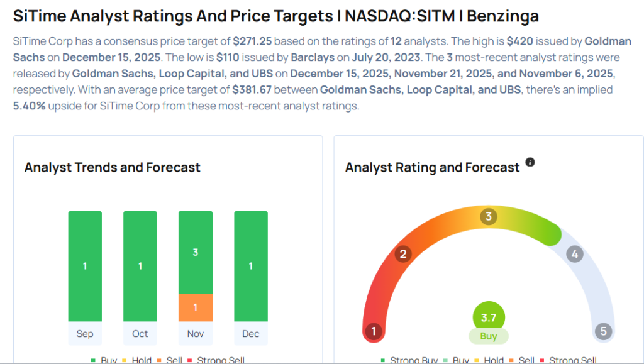
Task: Click gauge marker number 4
Action: pos(574,254)
